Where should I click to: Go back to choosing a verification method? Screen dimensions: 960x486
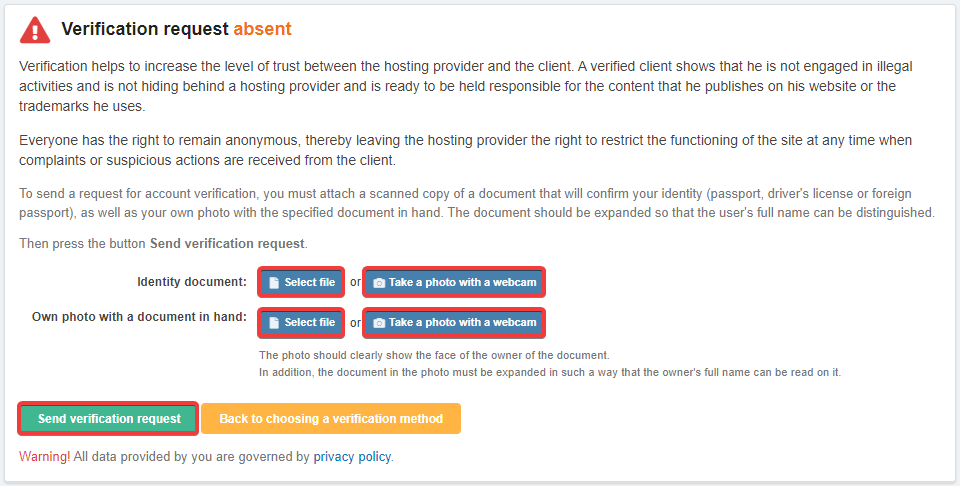click(x=331, y=419)
